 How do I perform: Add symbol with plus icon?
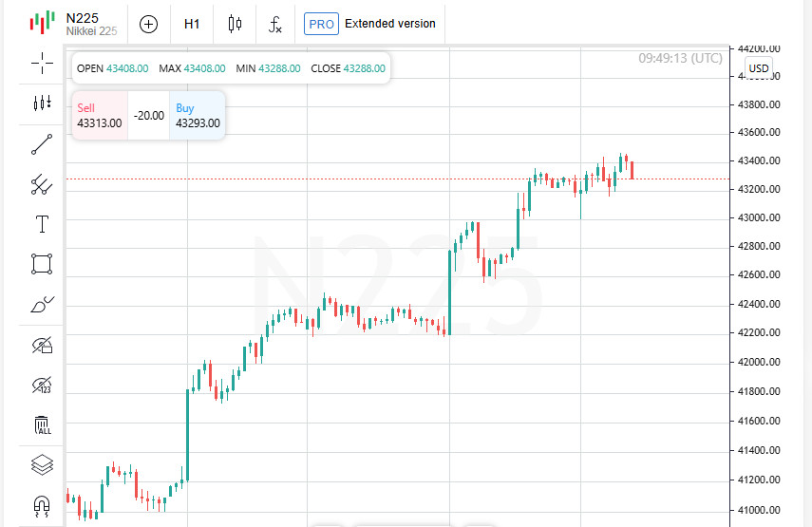click(148, 24)
